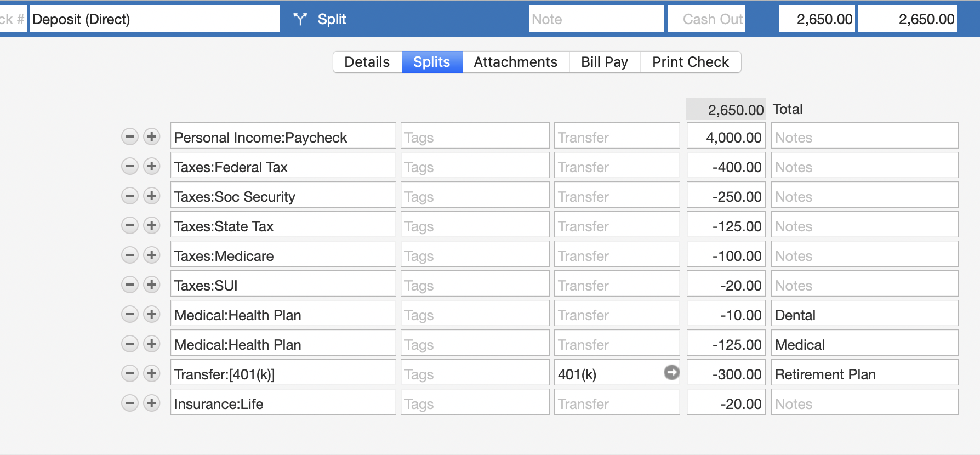Edit the Transfer:[401(k)] category field
The width and height of the screenshot is (980, 455).
tap(283, 372)
